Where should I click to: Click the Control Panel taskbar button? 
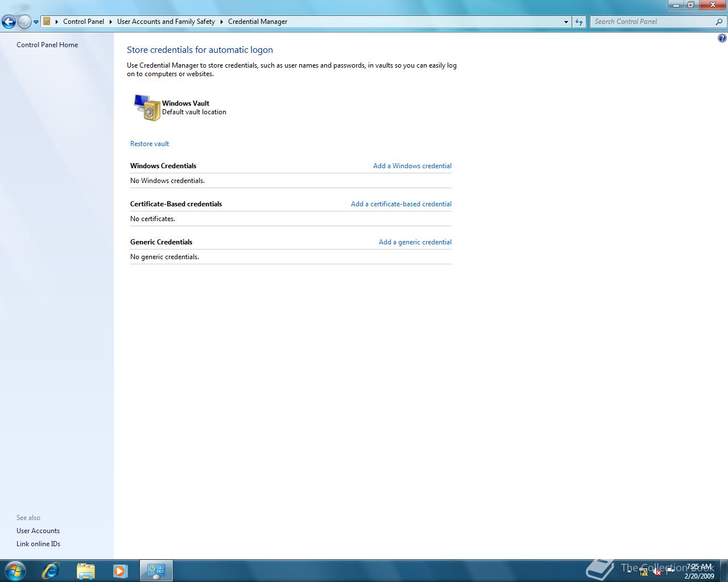(156, 571)
